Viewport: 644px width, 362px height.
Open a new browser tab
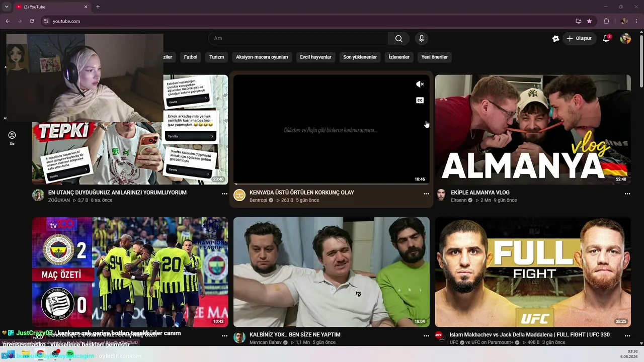98,7
